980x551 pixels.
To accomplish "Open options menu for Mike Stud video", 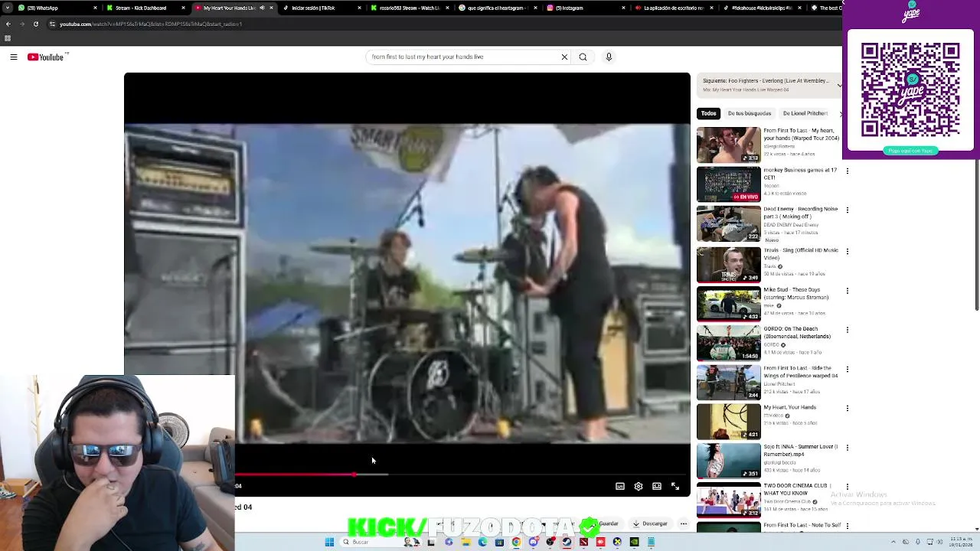I will [x=847, y=291].
